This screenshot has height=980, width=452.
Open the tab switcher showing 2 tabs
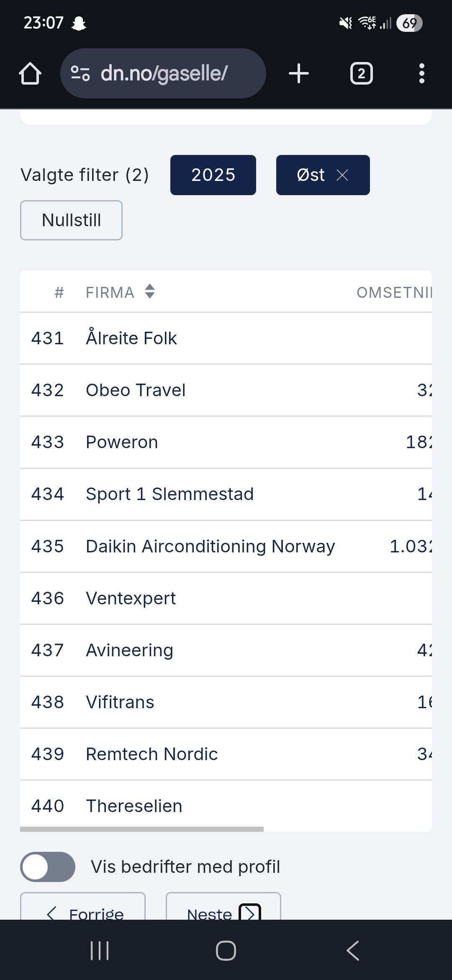[x=361, y=74]
